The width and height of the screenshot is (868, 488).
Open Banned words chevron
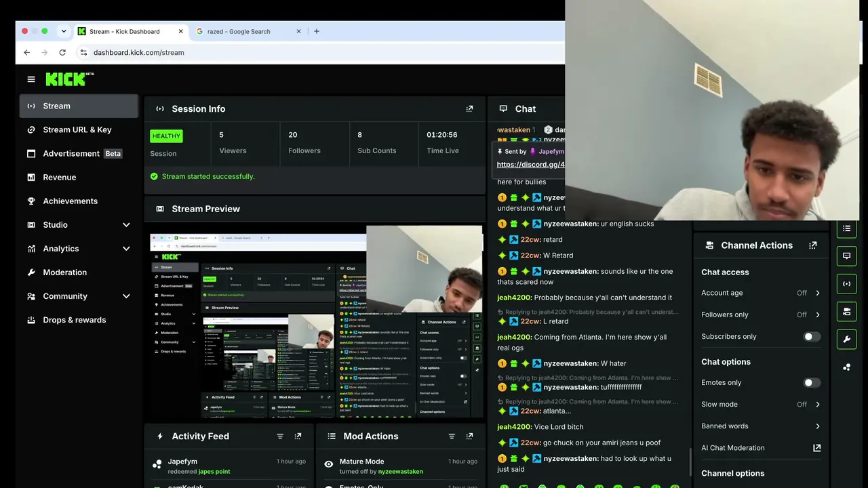[818, 426]
